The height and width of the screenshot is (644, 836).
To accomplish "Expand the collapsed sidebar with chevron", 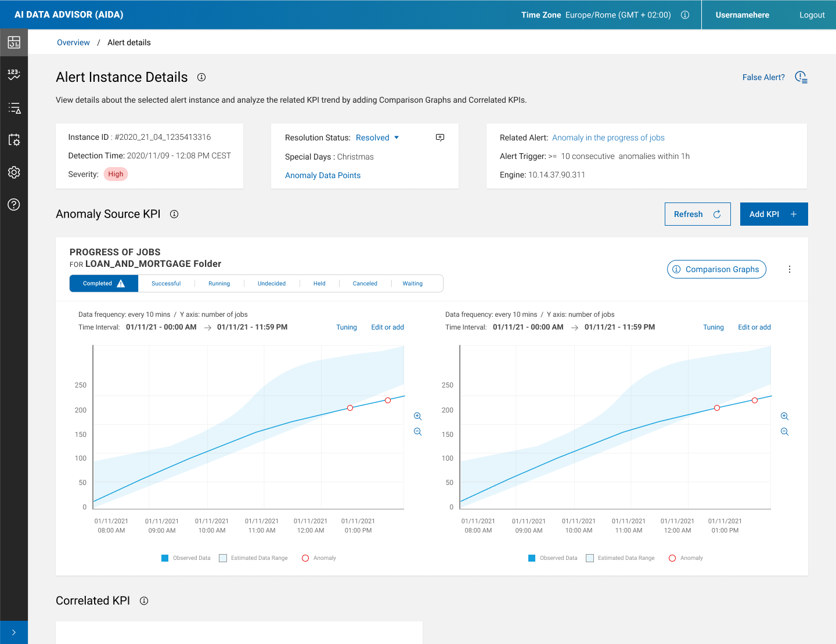I will [14, 632].
